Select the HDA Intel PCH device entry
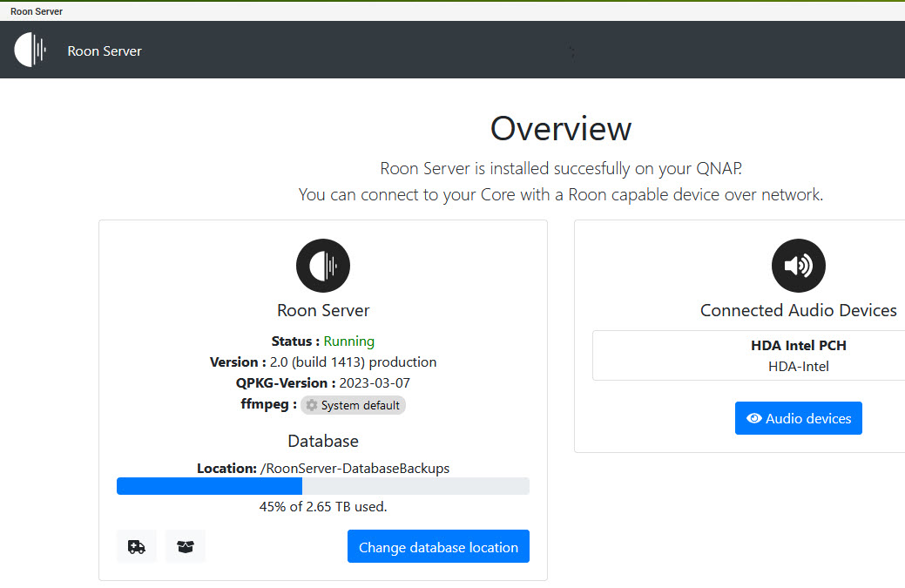905x588 pixels. (798, 355)
